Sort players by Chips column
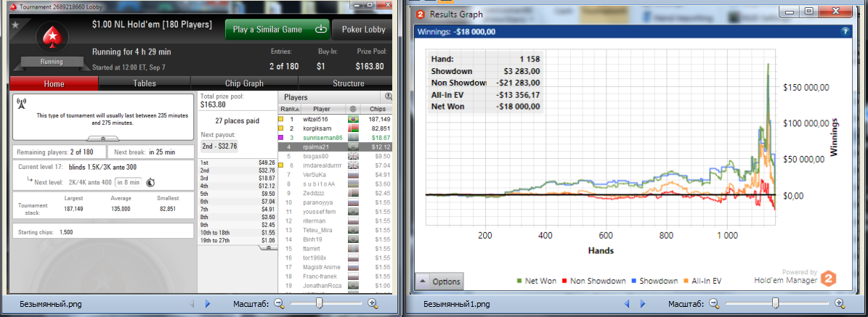This screenshot has width=868, height=317. tap(376, 109)
